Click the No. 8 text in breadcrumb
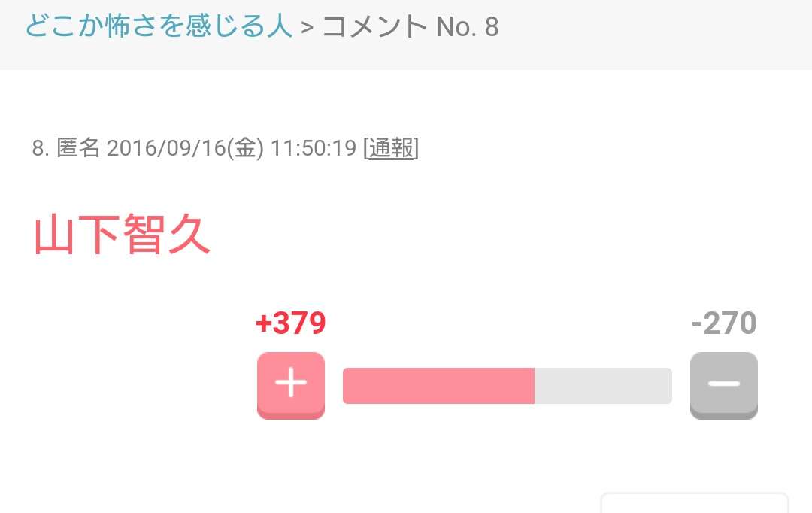 467,26
